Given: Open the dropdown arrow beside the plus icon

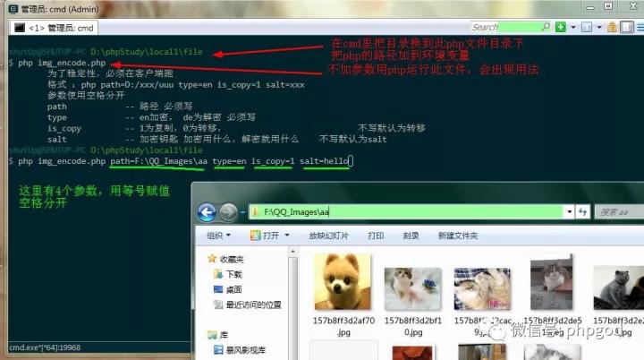Looking at the screenshot, I should point(573,27).
